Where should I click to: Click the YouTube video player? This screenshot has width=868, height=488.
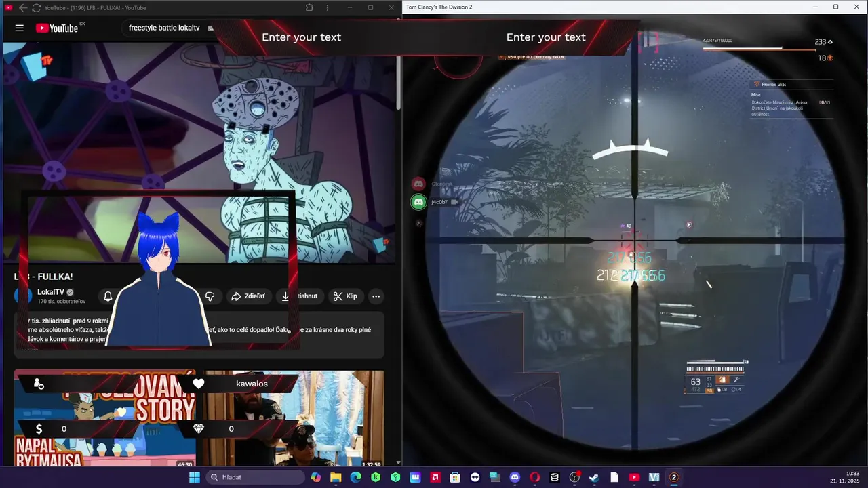click(200, 152)
